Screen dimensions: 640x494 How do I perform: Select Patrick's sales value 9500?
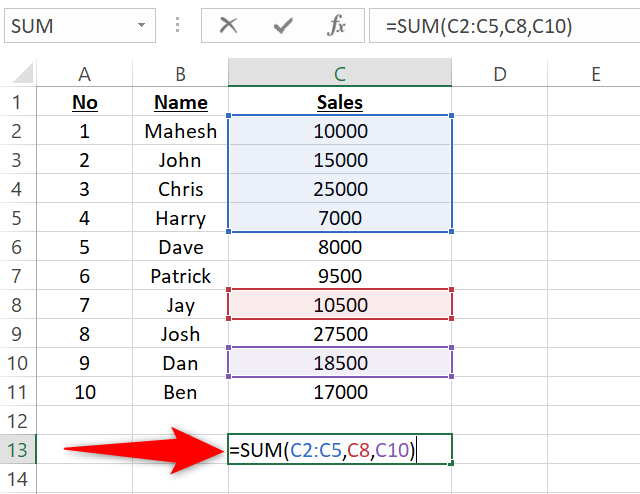340,276
